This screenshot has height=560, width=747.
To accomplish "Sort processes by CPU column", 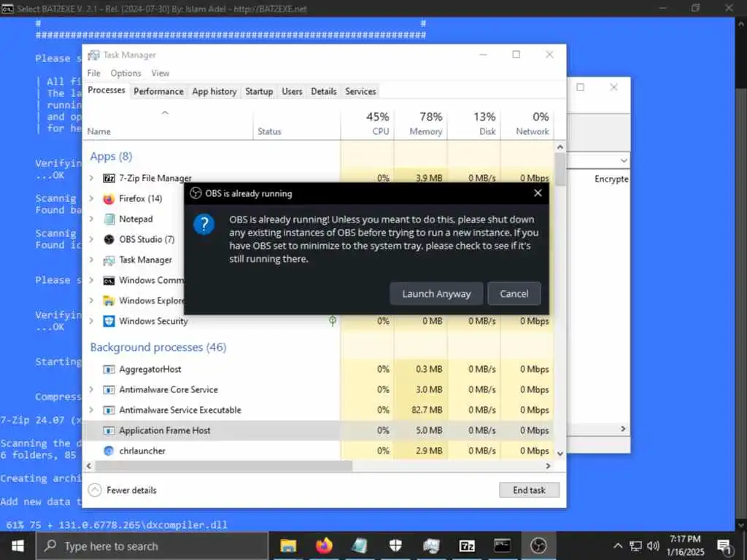I will (x=368, y=123).
